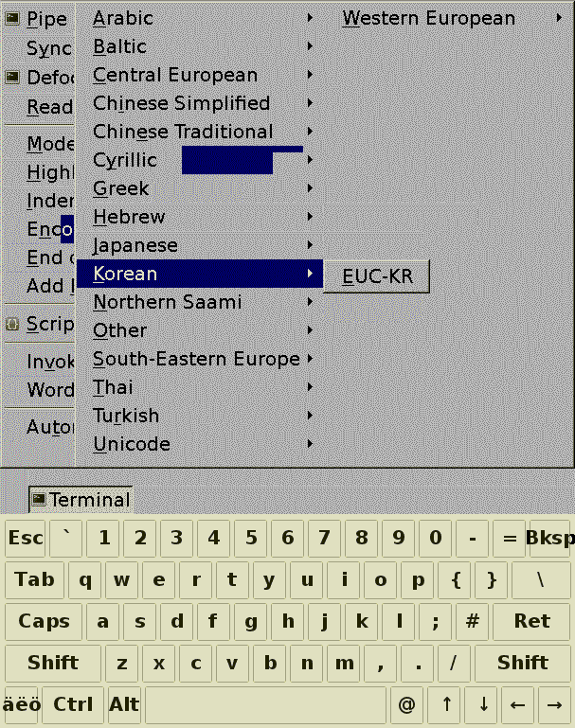Image resolution: width=575 pixels, height=728 pixels.
Task: Tap the @ key
Action: point(406,704)
